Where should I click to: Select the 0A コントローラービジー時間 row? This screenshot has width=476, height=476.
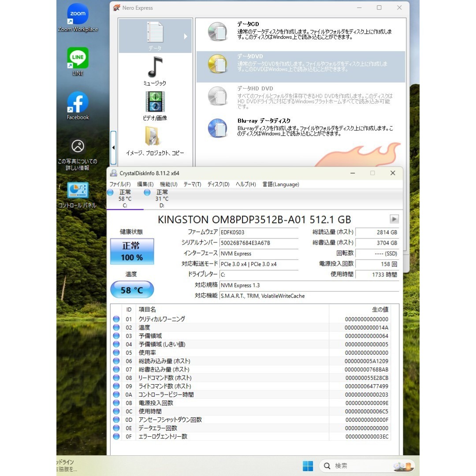[251, 394]
